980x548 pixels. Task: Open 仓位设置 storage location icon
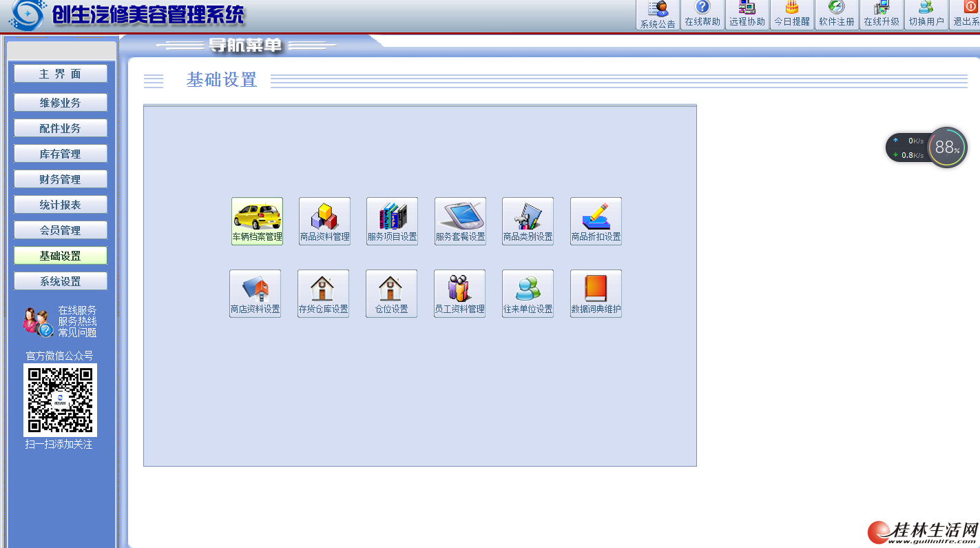tap(391, 293)
